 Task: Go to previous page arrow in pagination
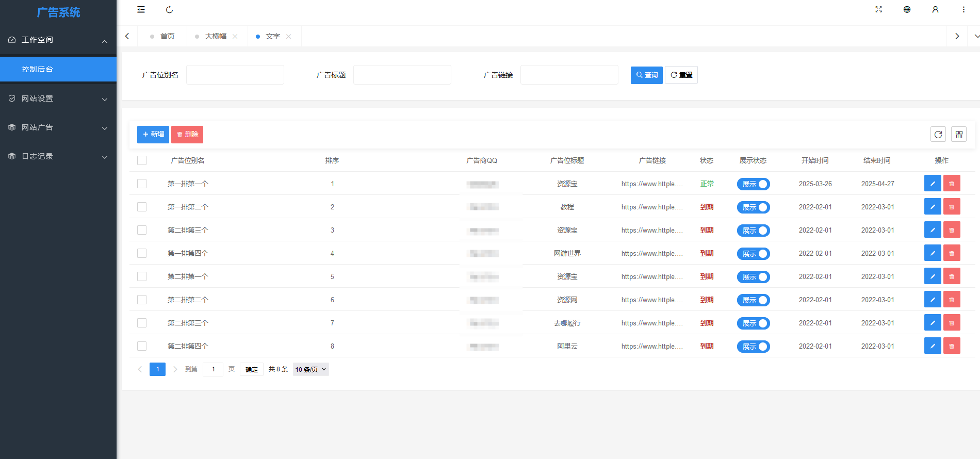click(x=140, y=369)
